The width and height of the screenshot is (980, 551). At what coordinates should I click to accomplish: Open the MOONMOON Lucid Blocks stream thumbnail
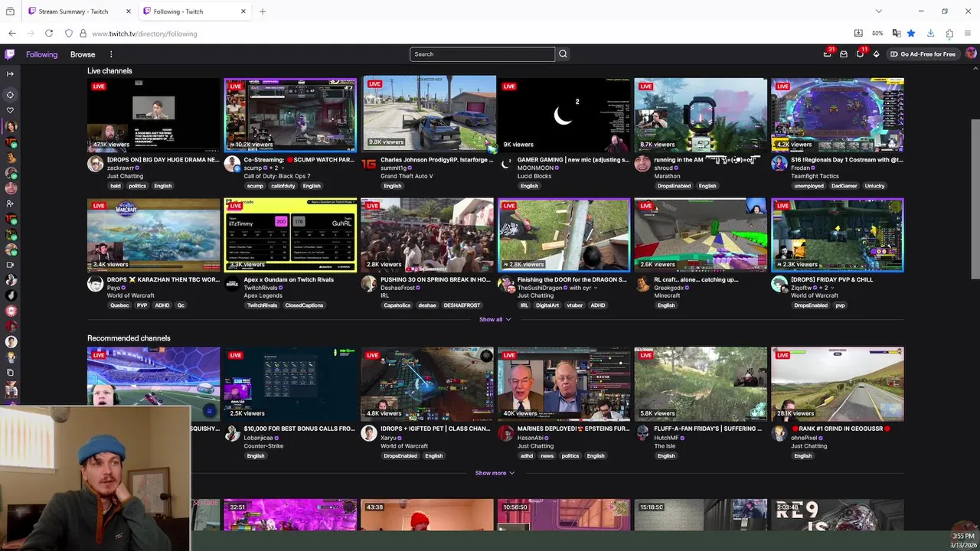563,114
